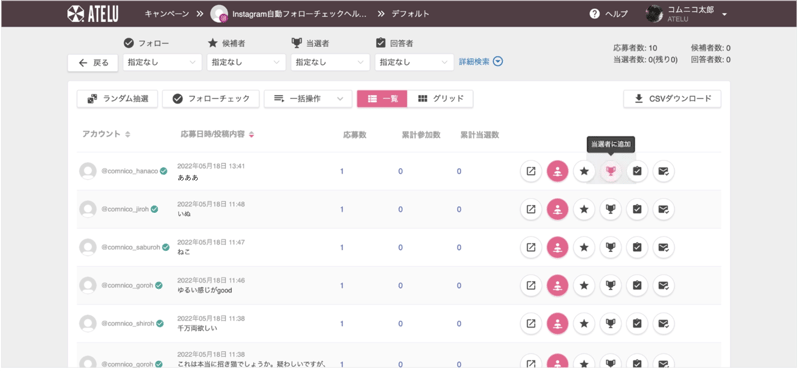Click trophy icon in comnico_saburoh row
800x372 pixels.
click(x=611, y=247)
